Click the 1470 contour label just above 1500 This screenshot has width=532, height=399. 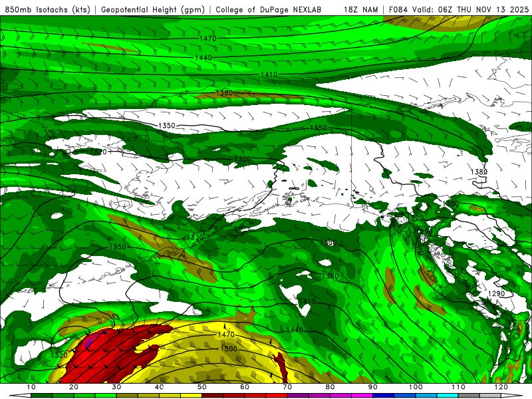(226, 334)
